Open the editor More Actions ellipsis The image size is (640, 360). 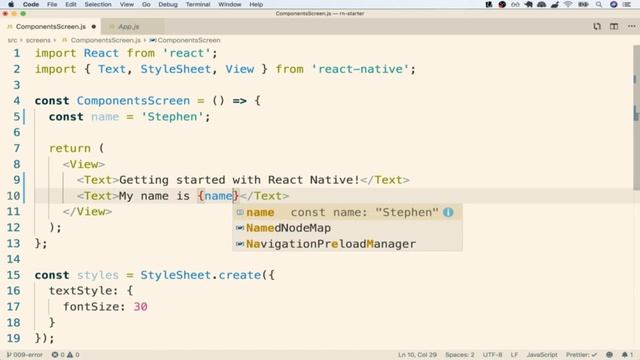click(x=631, y=27)
